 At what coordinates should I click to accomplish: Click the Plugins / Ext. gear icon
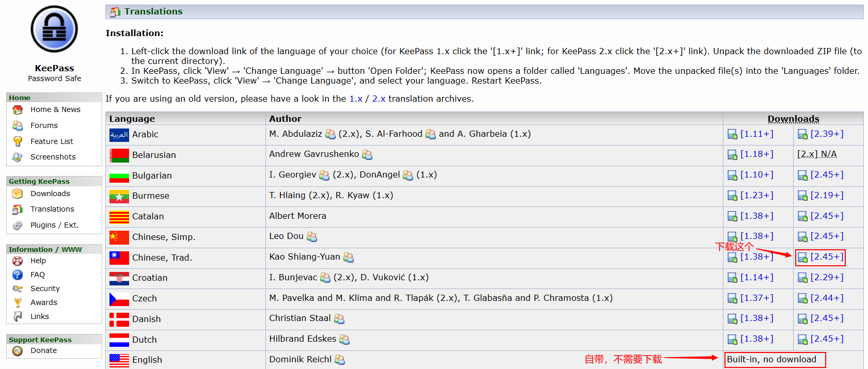point(18,225)
